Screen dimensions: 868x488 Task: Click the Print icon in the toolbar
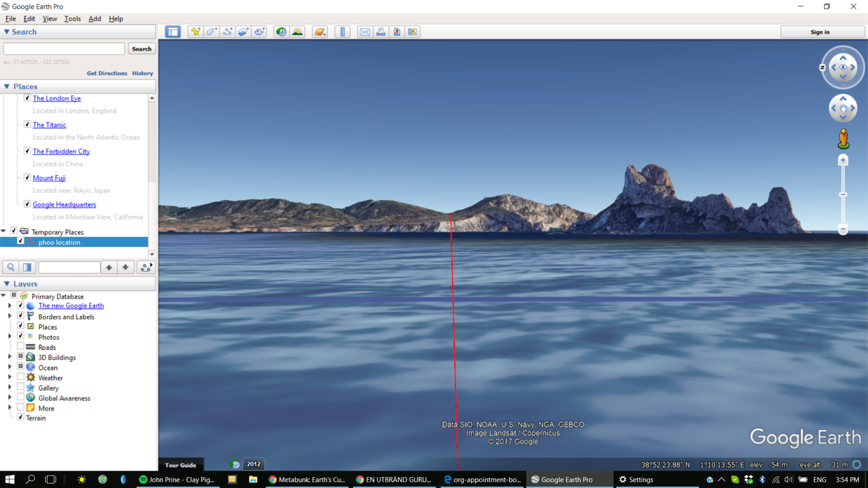[x=381, y=32]
